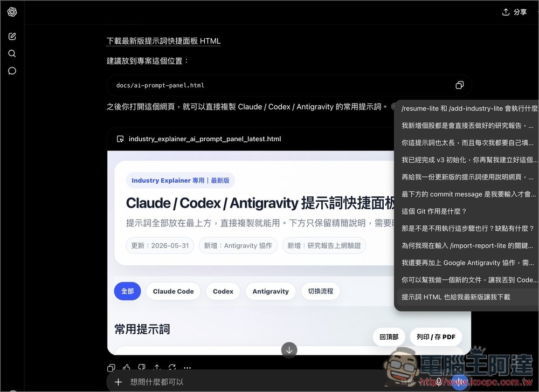Screen dimensions: 539x392
Task: Jump to '那是不是不用執行這步驟也行' message
Action: 468,228
